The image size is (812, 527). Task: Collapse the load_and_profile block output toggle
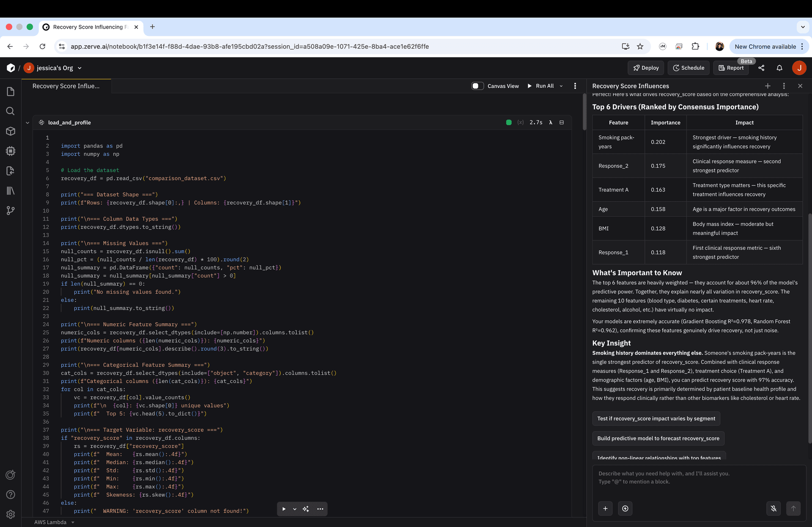click(562, 123)
